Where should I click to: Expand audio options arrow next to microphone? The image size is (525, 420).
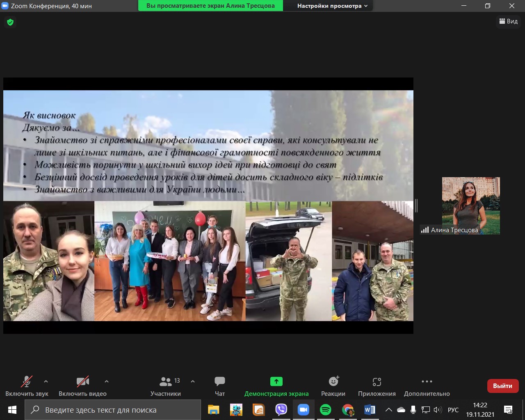point(46,381)
